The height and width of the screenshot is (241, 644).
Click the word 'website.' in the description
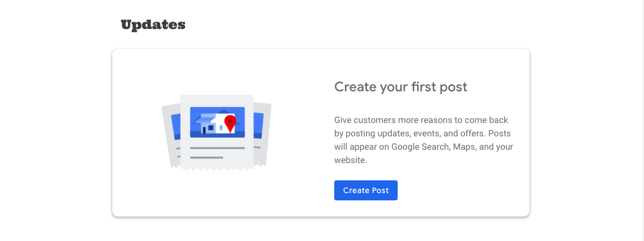(x=350, y=160)
